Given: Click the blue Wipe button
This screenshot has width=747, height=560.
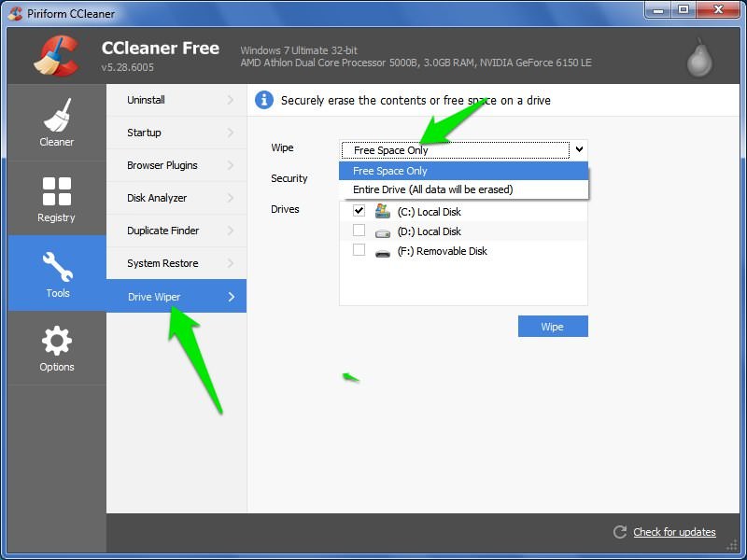Looking at the screenshot, I should click(553, 326).
